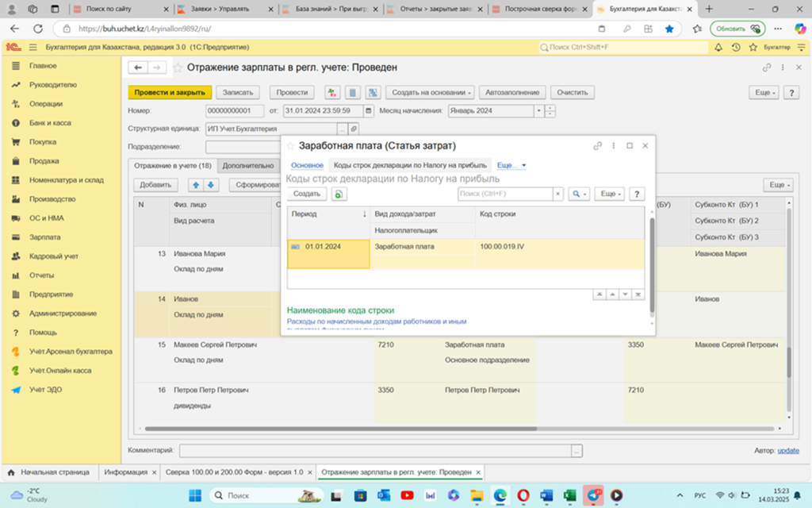The height and width of the screenshot is (508, 812).
Task: Click the move row down arrow icon
Action: 211,185
